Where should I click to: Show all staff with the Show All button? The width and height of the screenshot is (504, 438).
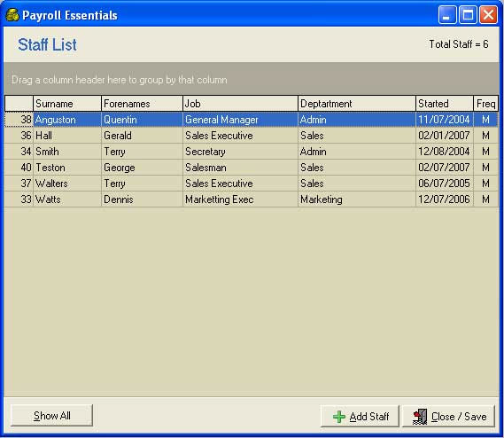pyautogui.click(x=51, y=416)
